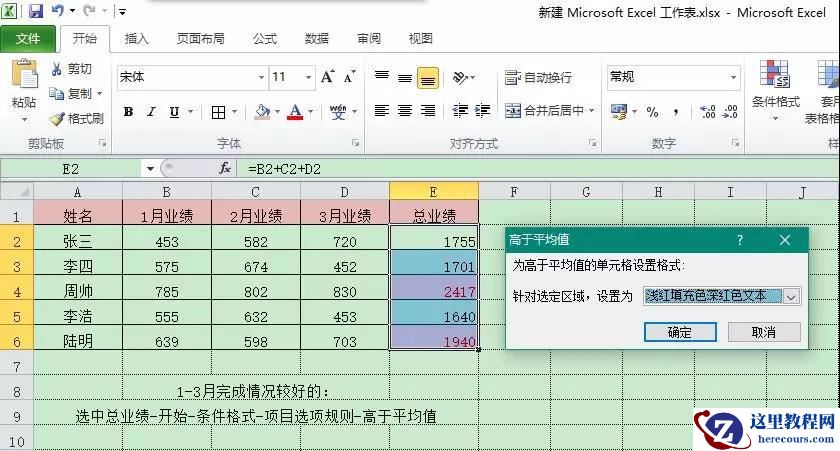Switch to 公式 tab
This screenshot has height=451, width=840.
[x=265, y=39]
